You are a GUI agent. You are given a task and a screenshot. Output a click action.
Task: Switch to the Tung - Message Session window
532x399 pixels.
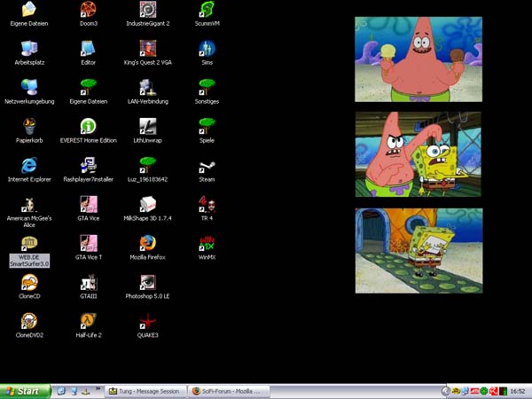(x=144, y=391)
